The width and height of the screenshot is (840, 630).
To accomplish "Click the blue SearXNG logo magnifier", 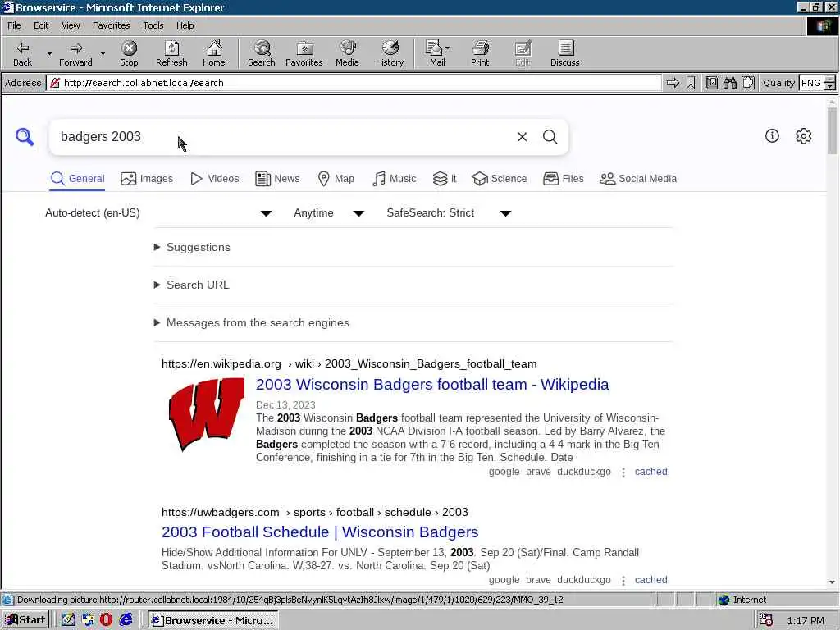I will [25, 137].
